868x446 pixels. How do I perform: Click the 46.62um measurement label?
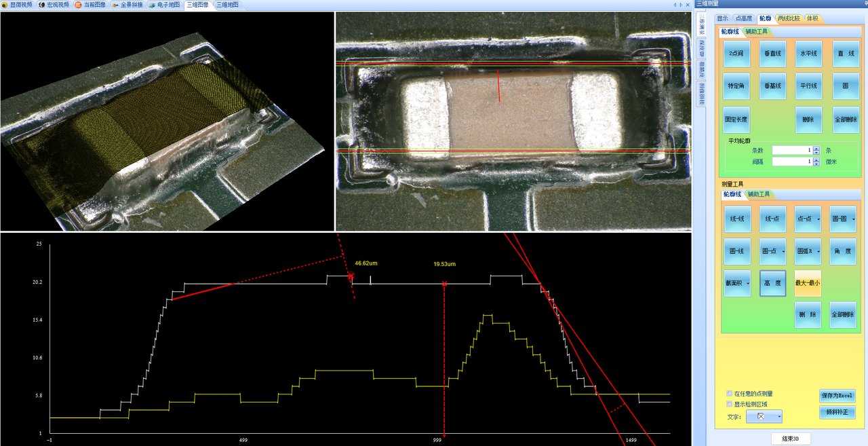click(367, 262)
